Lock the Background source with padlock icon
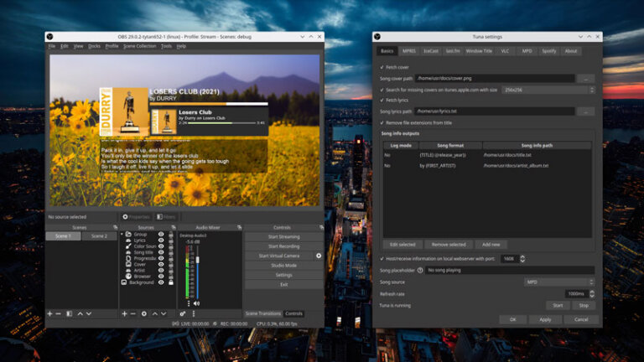 [171, 282]
